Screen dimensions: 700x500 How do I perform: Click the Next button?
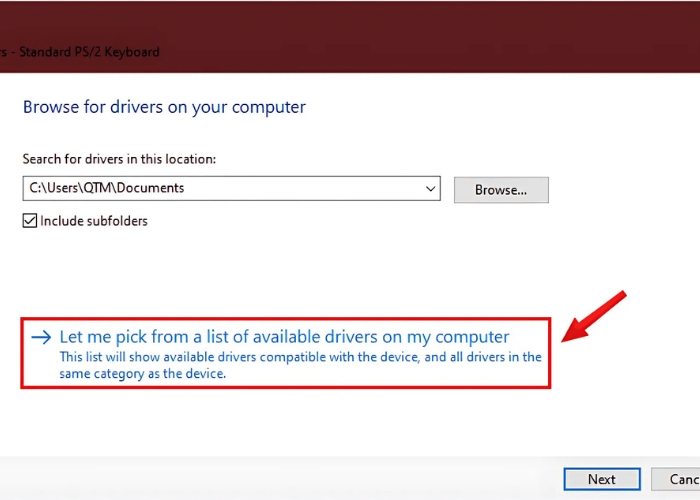point(601,479)
